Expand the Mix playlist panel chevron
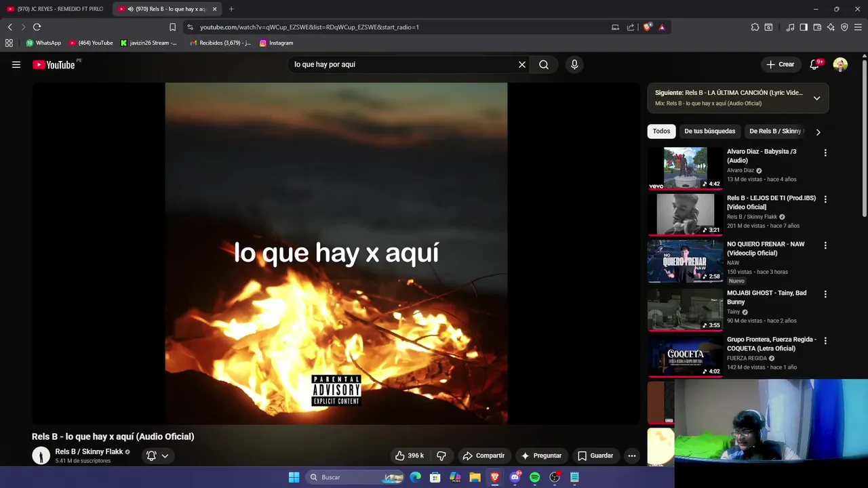868x488 pixels. (x=816, y=98)
